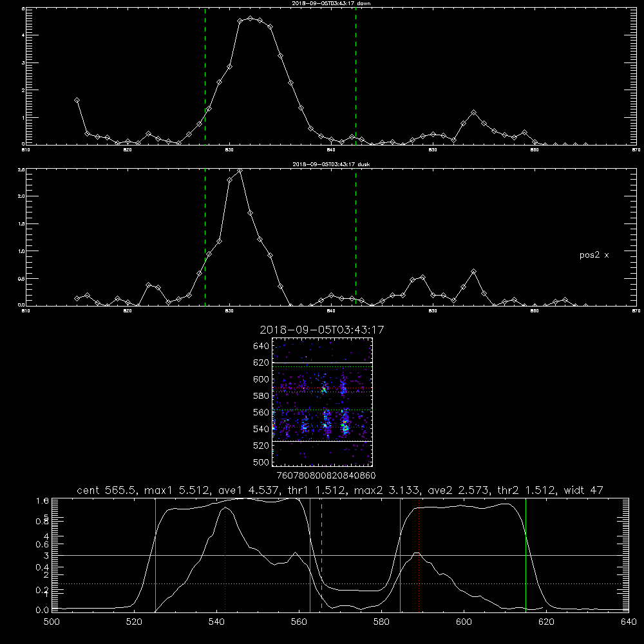Click the right green dashed marker in dawn plot
644x644 pixels.
(x=355, y=76)
